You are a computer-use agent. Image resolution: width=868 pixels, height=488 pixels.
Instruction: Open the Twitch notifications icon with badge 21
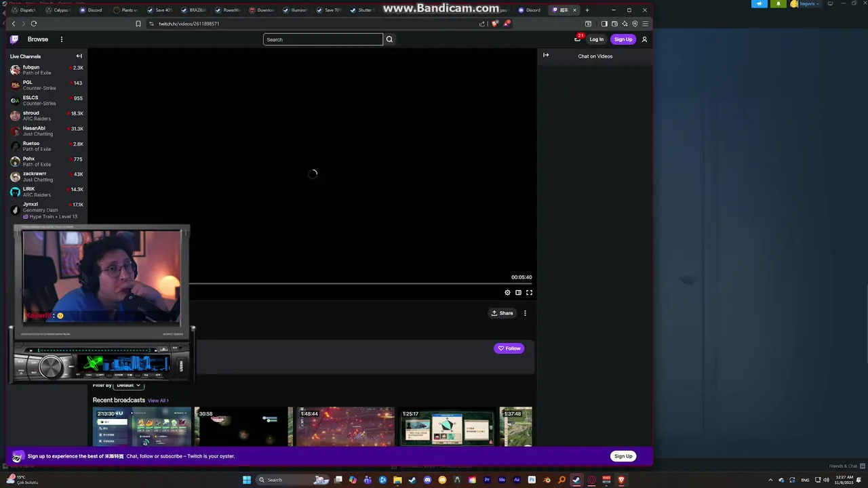(578, 39)
